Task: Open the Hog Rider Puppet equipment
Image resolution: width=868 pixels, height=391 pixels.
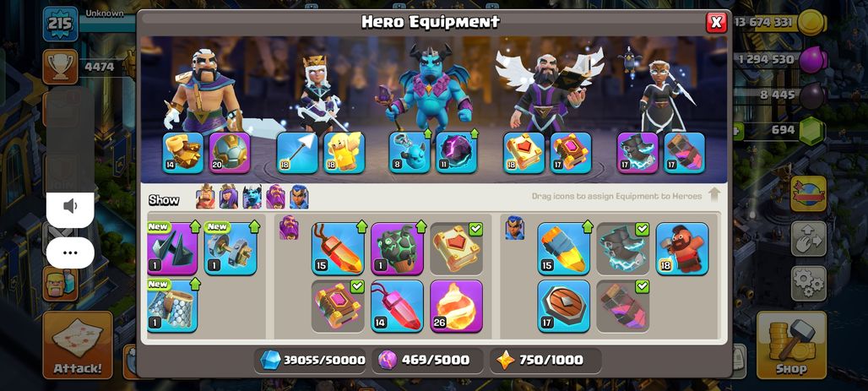Action: pos(682,248)
